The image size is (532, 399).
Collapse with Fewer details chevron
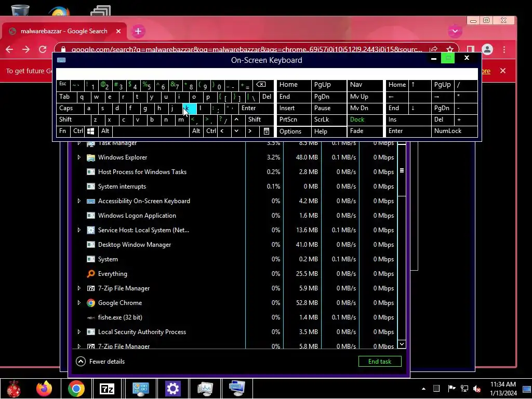tap(81, 362)
